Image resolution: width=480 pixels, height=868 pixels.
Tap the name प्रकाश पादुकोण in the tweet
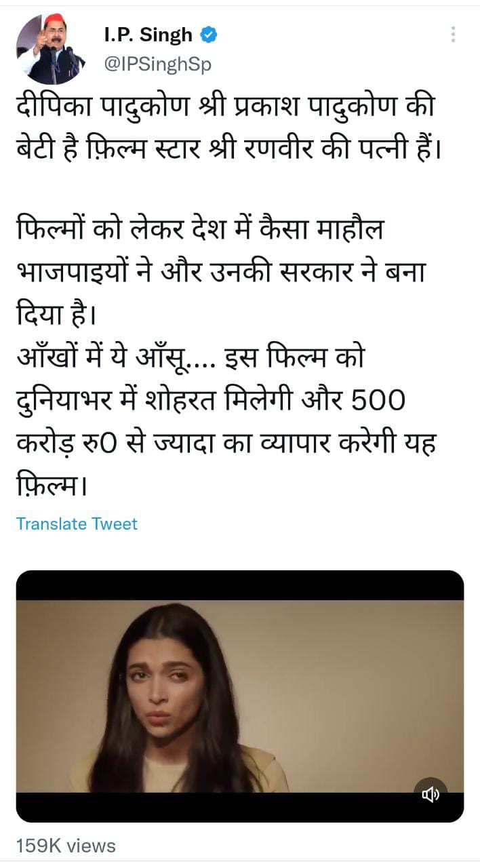coord(325,107)
